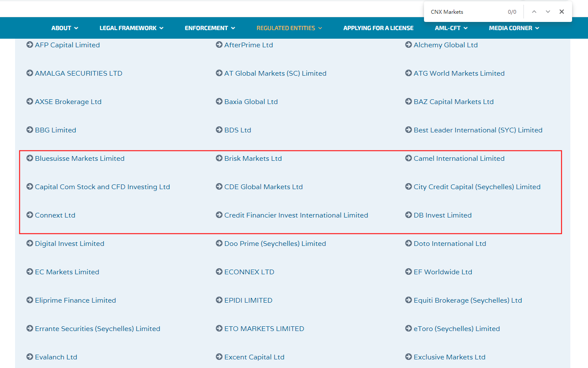This screenshot has height=368, width=588.
Task: Click the arrow icon beside Connext Ltd
Action: point(30,215)
